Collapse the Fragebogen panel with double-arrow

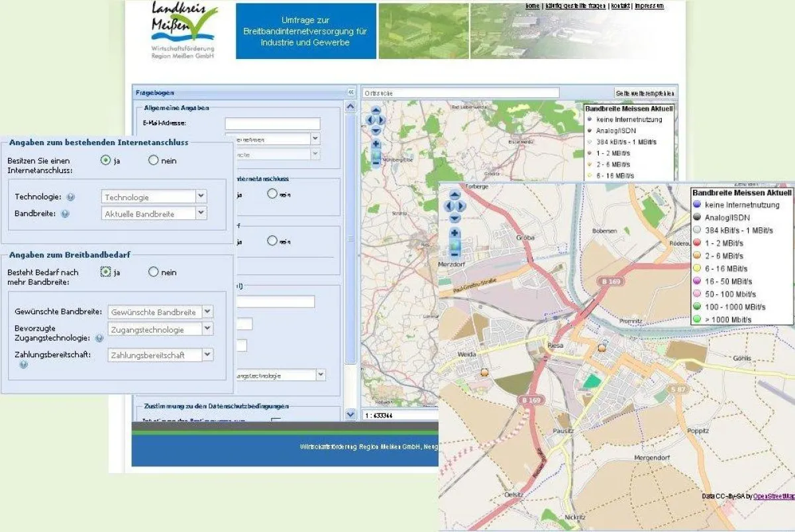[350, 93]
